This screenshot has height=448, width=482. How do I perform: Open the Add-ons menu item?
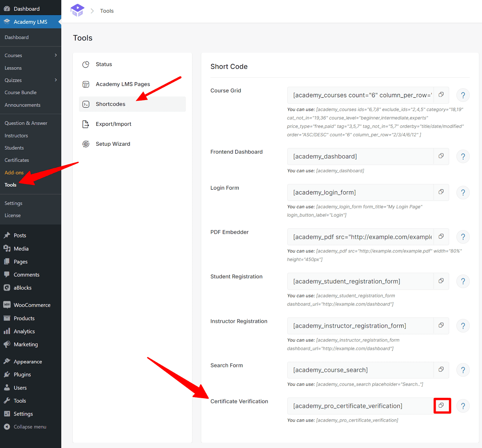[14, 172]
